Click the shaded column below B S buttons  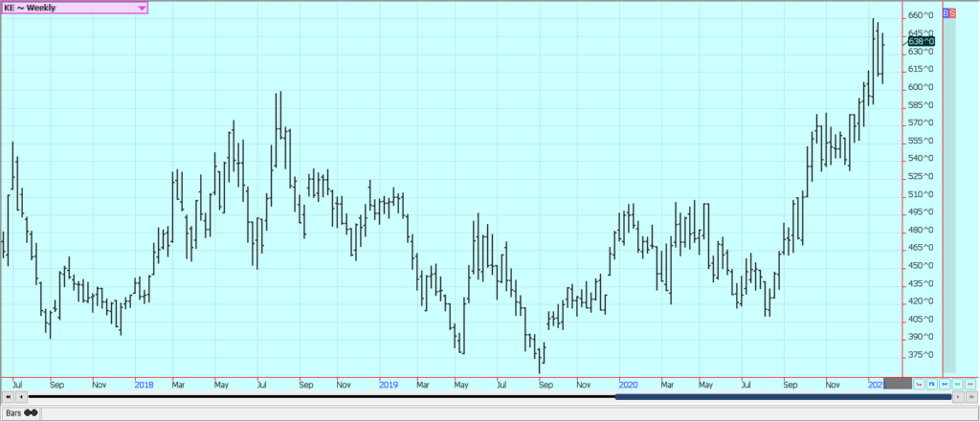(949, 195)
